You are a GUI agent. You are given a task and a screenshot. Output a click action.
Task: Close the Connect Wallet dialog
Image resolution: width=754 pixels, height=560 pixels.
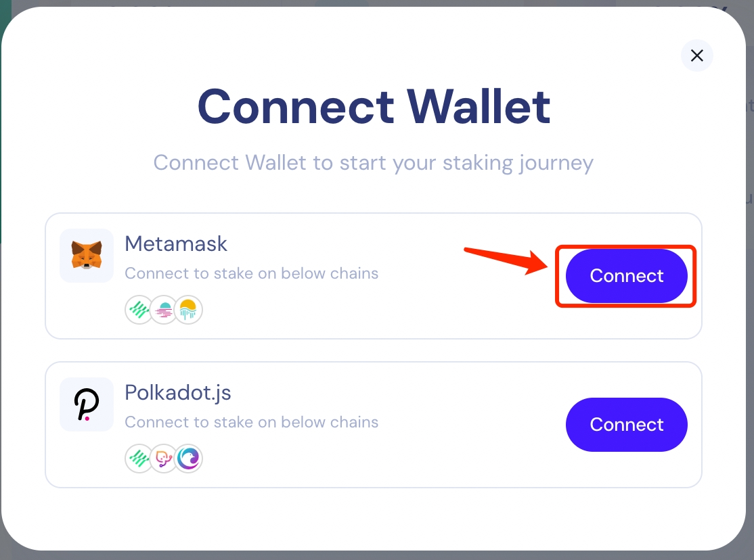[x=697, y=55]
